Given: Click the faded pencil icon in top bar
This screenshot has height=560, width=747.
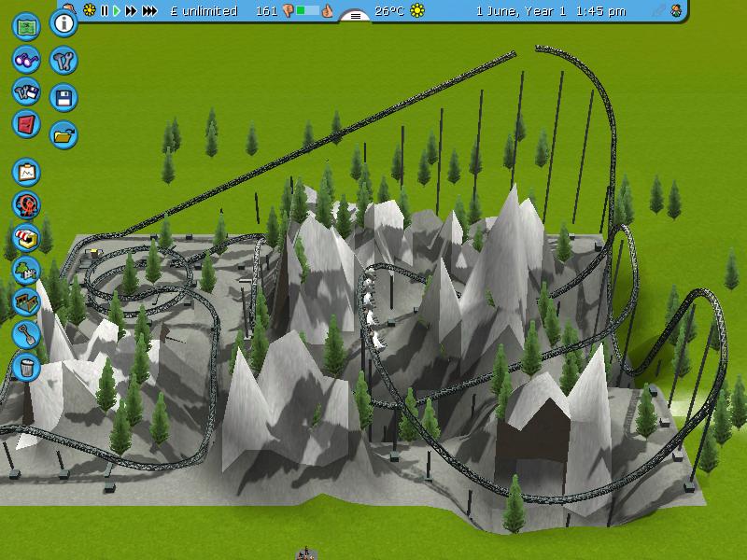Looking at the screenshot, I should 659,10.
